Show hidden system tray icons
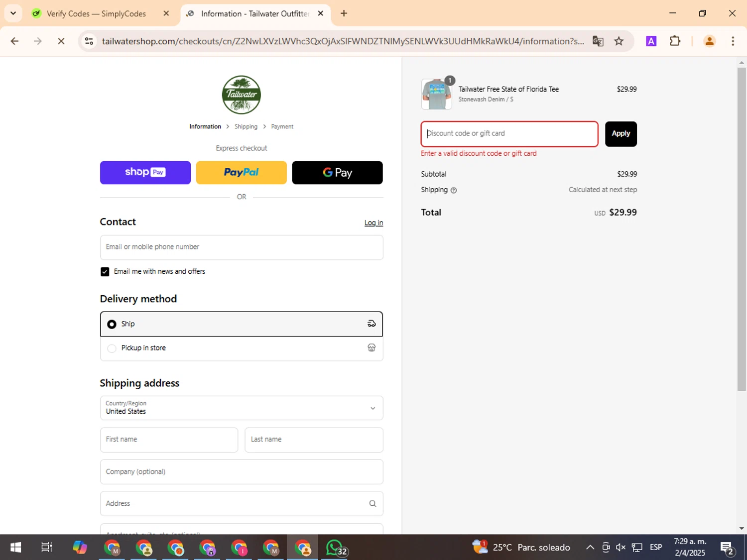This screenshot has width=747, height=560. [x=590, y=548]
